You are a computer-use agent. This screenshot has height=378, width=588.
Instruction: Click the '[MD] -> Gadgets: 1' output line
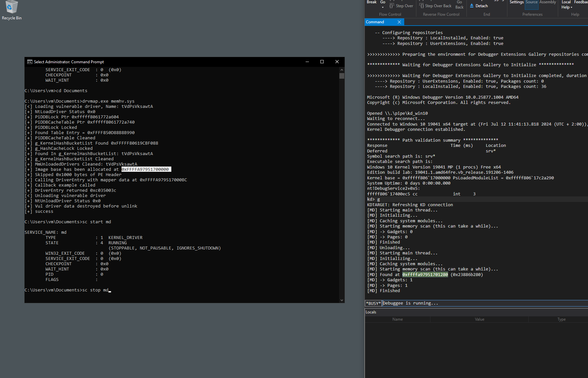(390, 280)
